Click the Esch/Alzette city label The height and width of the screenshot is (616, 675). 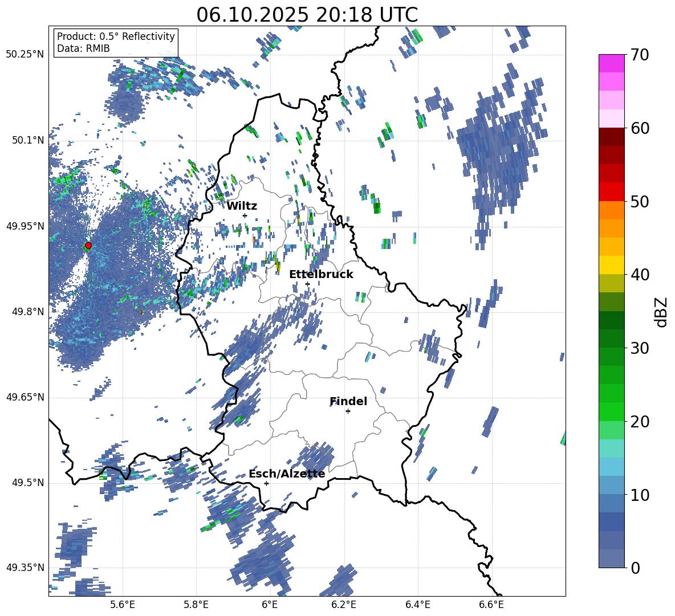pos(287,474)
